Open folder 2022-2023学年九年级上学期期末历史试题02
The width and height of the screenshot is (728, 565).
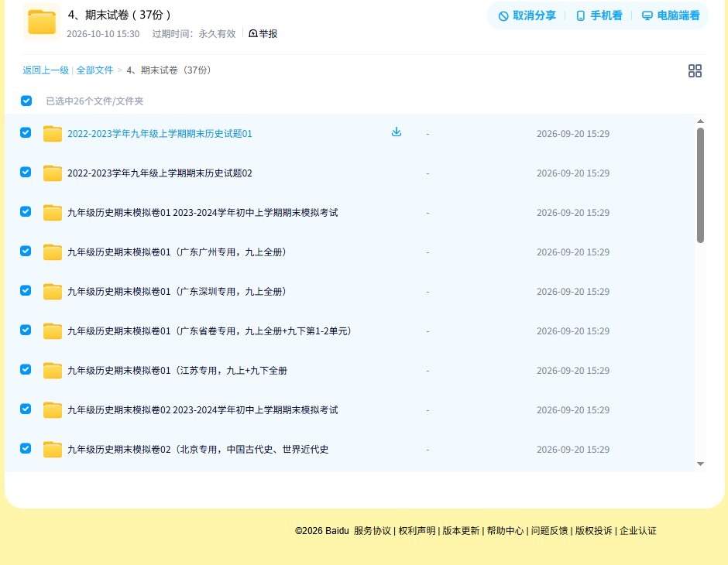[160, 173]
